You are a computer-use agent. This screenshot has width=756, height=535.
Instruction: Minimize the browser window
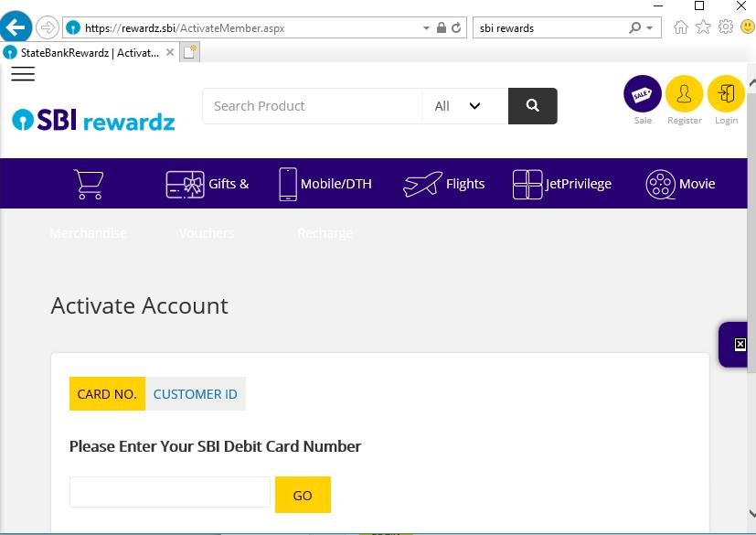[658, 5]
